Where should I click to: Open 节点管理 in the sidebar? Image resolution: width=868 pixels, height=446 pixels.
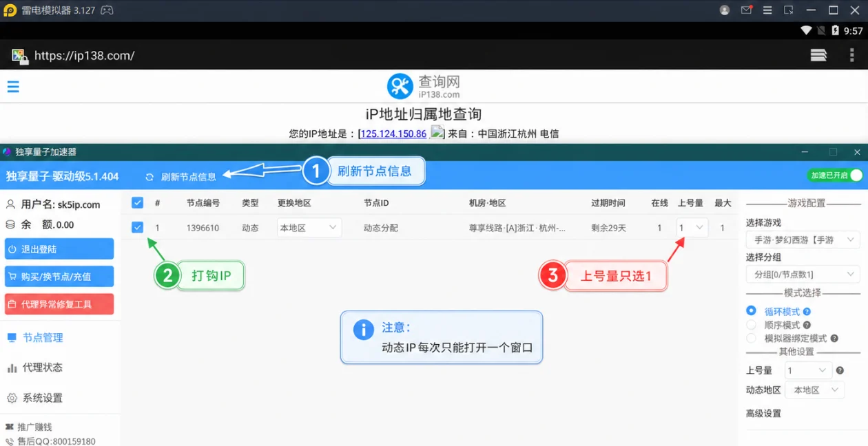[x=43, y=337]
